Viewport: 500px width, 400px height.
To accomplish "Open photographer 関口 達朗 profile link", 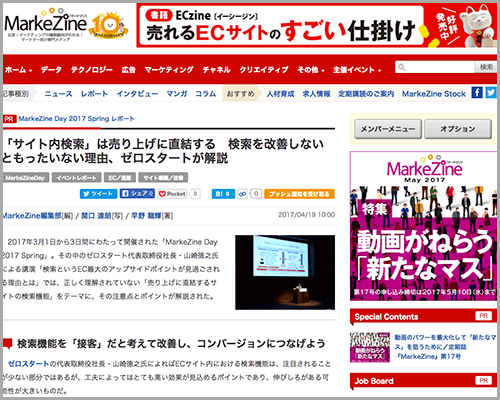I will tap(96, 216).
